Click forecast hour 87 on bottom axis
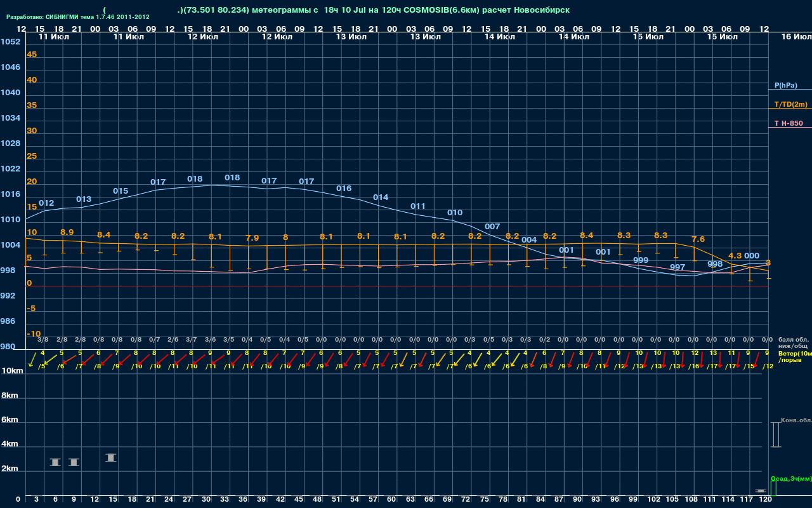This screenshot has height=508, width=812. [x=559, y=500]
